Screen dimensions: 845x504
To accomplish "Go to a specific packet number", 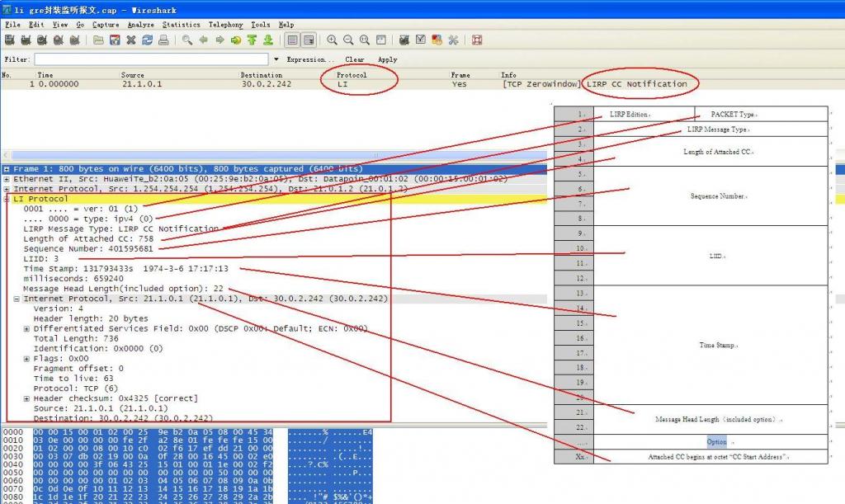I will pos(236,40).
